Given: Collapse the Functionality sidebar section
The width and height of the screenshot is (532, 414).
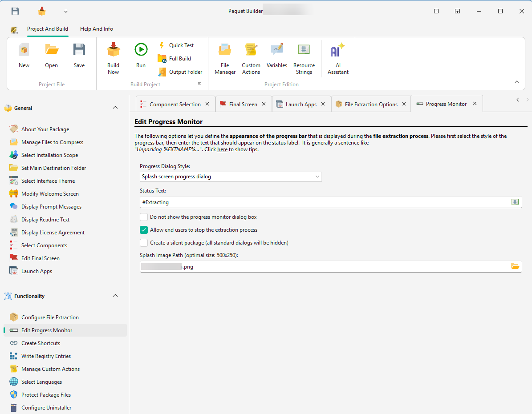Looking at the screenshot, I should point(115,295).
